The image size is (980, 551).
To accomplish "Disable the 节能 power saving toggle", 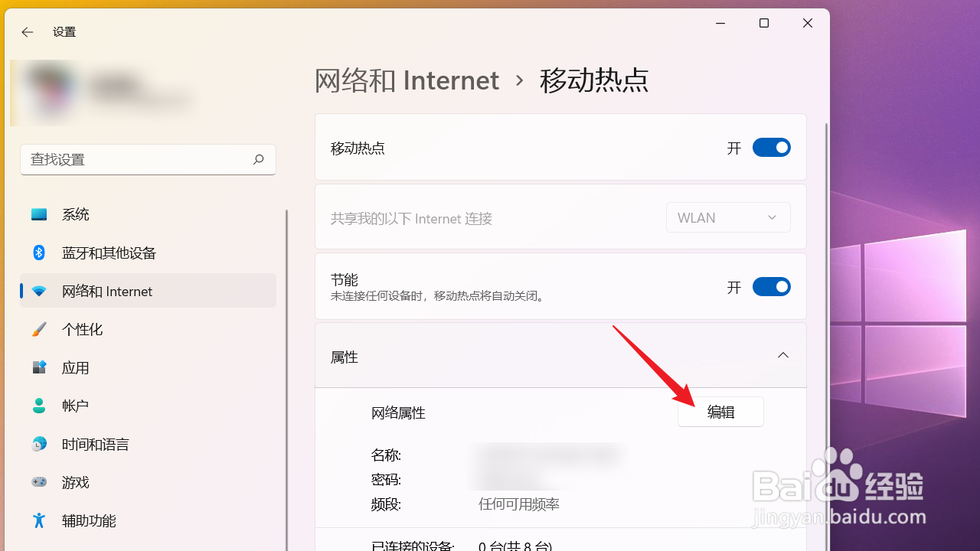I will tap(771, 286).
